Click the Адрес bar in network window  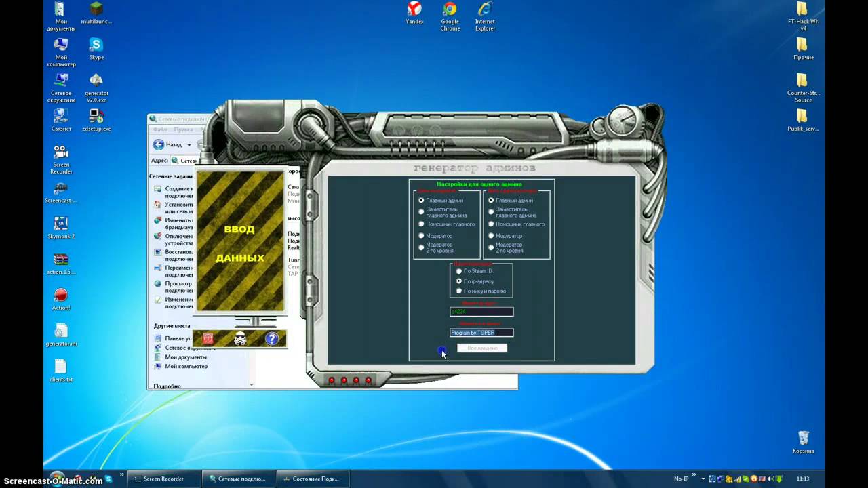coord(184,161)
